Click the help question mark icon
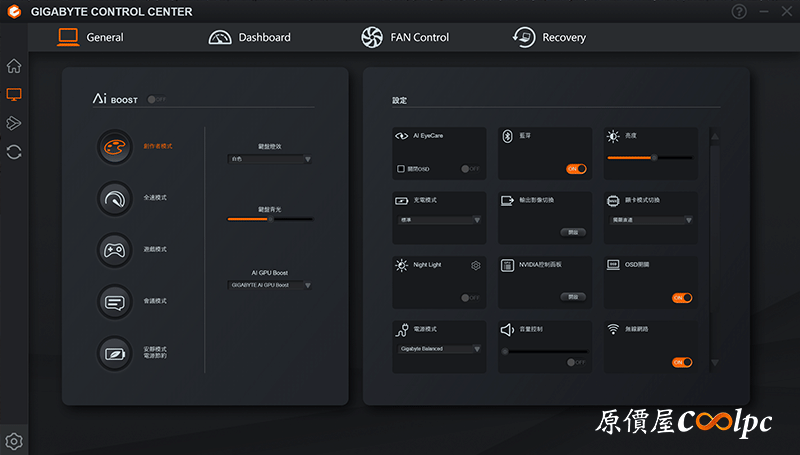Viewport: 800px width, 455px height. click(x=739, y=11)
